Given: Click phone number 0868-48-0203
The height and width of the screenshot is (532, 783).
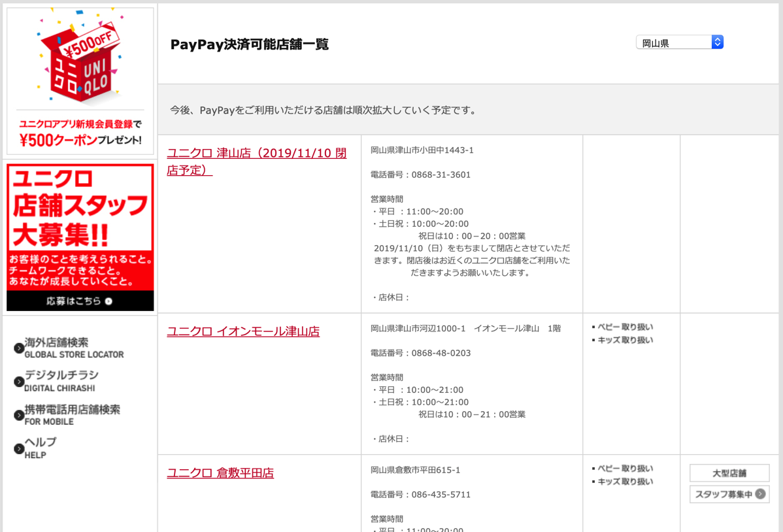Looking at the screenshot, I should pos(441,353).
